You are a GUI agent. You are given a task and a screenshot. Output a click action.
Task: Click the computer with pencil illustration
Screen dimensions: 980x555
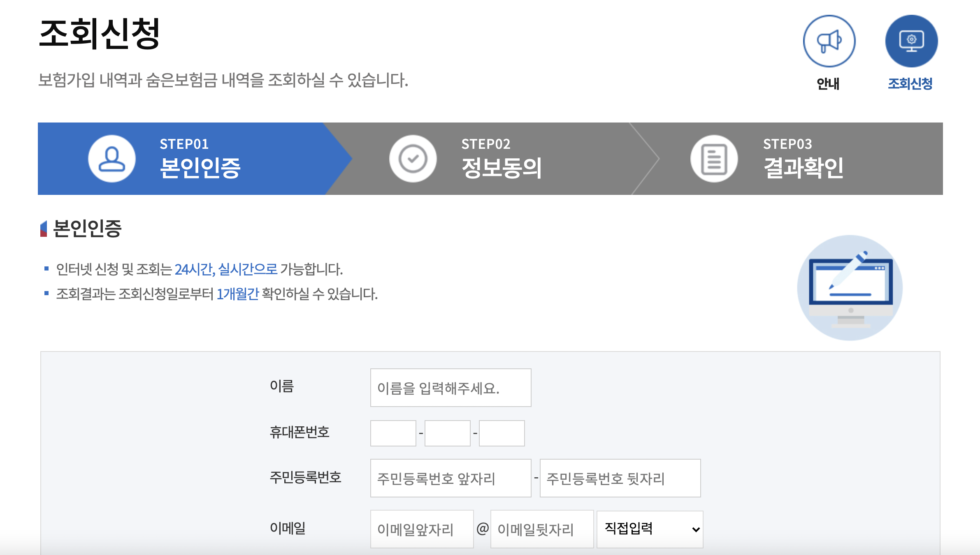coord(850,288)
